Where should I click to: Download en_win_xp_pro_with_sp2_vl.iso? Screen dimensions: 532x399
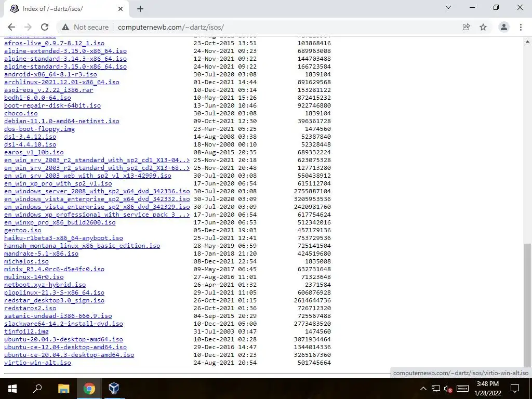click(58, 183)
